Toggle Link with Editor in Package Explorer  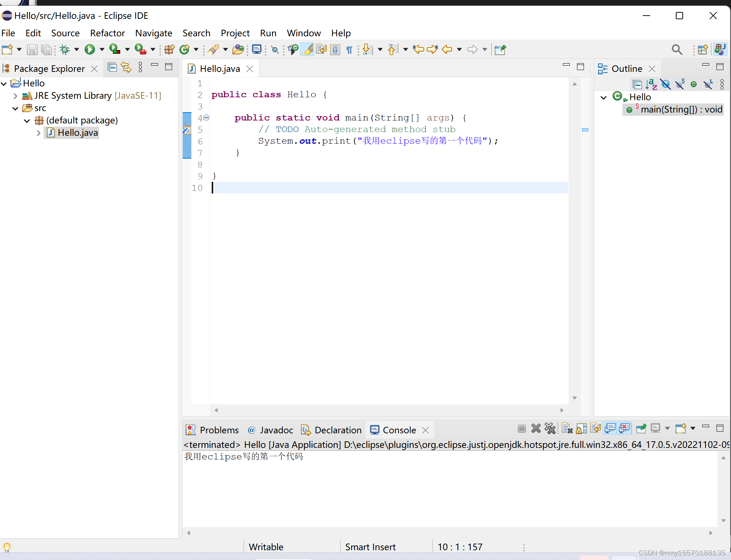point(126,67)
